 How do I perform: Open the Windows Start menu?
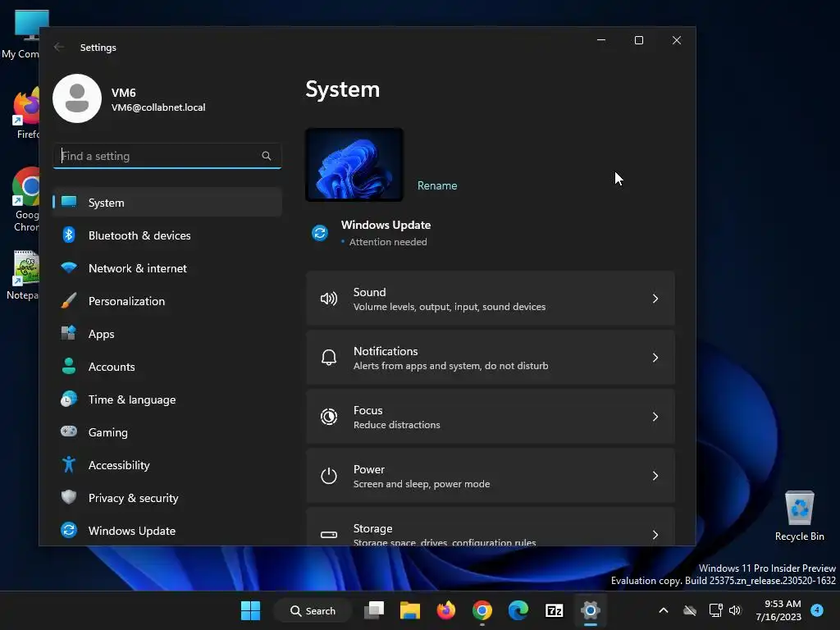pyautogui.click(x=250, y=610)
